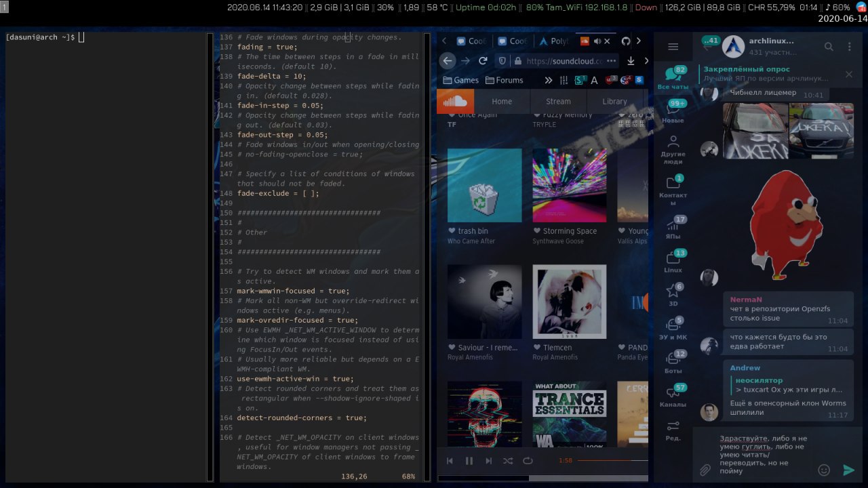Focus the soundcloud URL address bar
The width and height of the screenshot is (868, 488).
[x=564, y=61]
